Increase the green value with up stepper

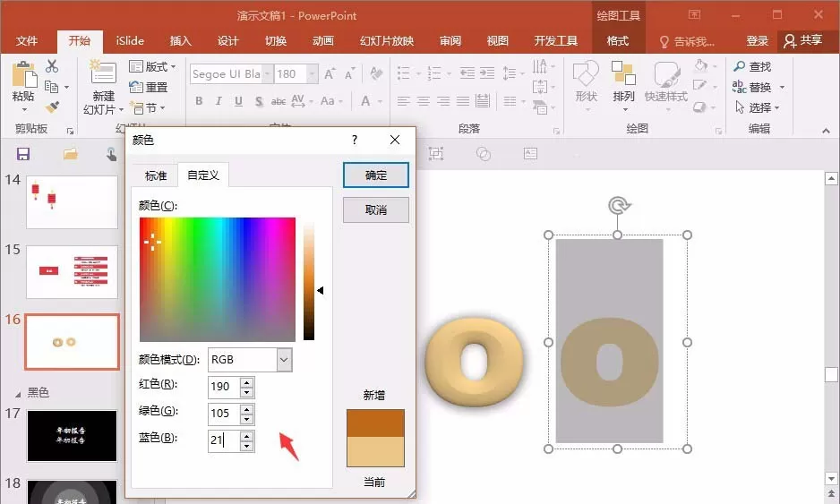coord(246,409)
